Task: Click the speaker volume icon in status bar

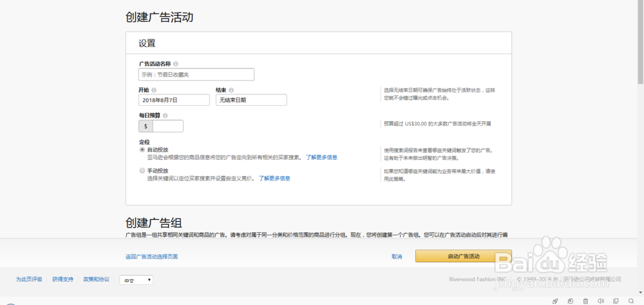Action: [600, 300]
